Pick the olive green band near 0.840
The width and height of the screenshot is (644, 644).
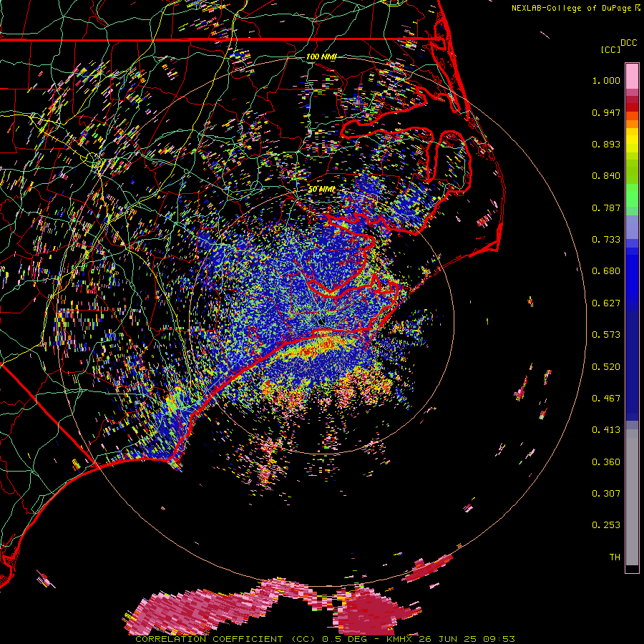point(632,171)
